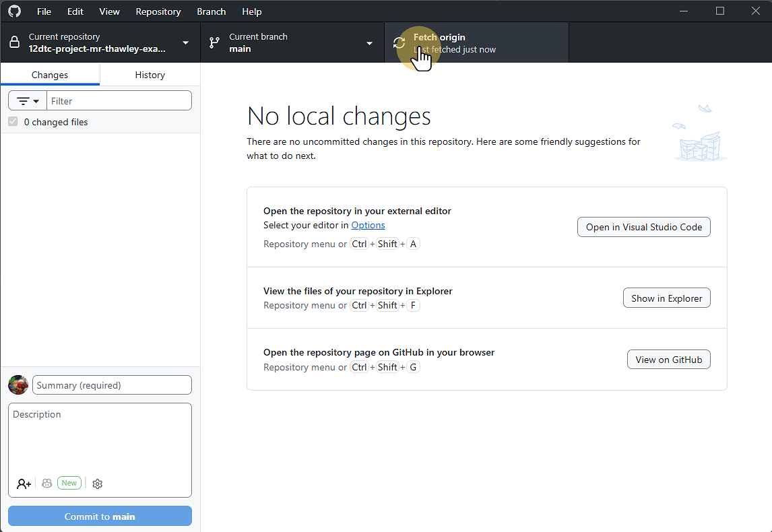
Task: Switch to the History tab
Action: pos(149,75)
